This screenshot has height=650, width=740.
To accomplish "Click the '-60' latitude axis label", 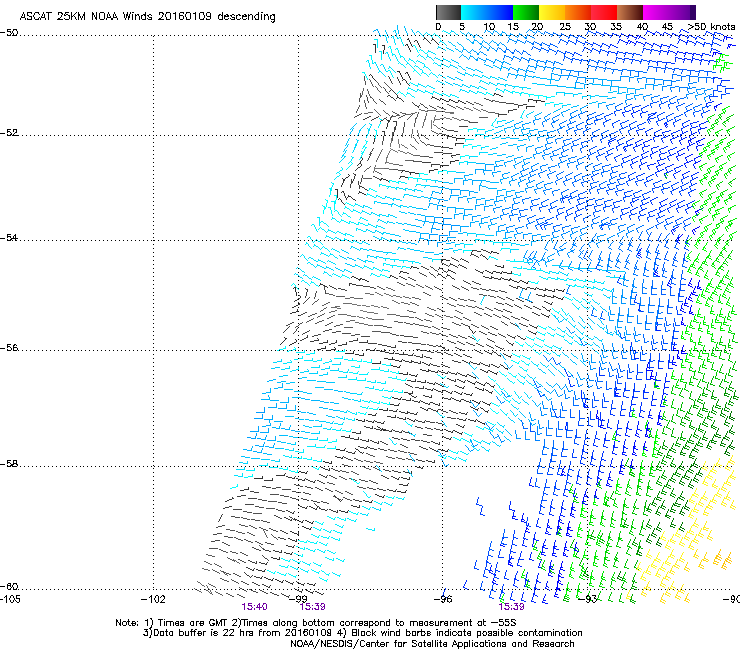I will 9,587.
